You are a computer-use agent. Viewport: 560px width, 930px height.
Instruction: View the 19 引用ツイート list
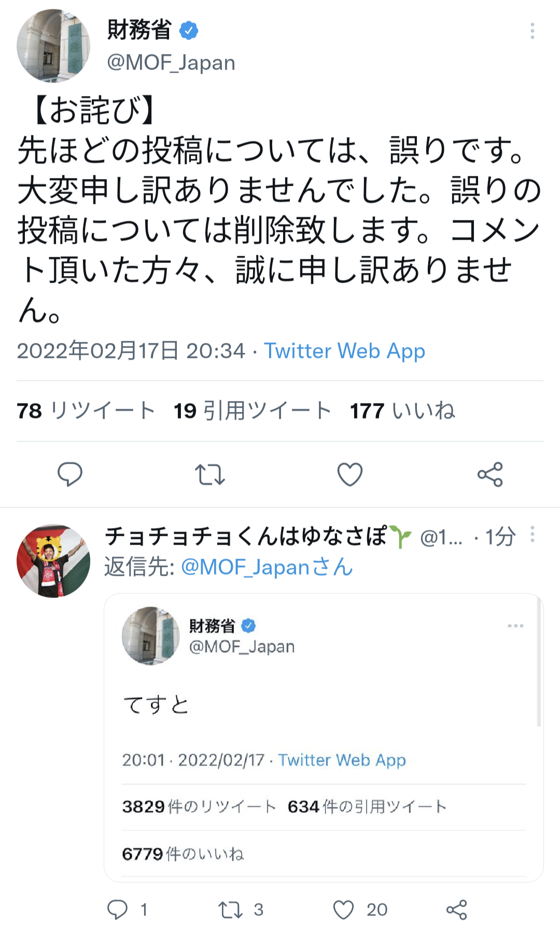[253, 411]
